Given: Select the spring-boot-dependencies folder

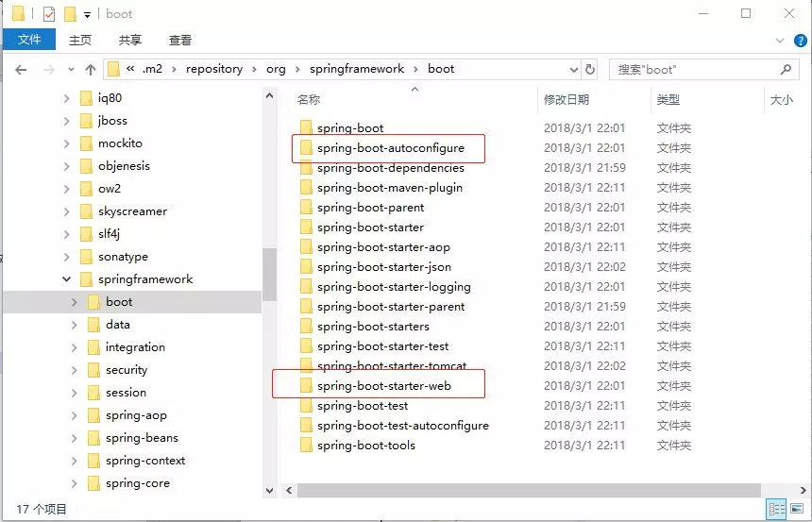Looking at the screenshot, I should coord(391,168).
